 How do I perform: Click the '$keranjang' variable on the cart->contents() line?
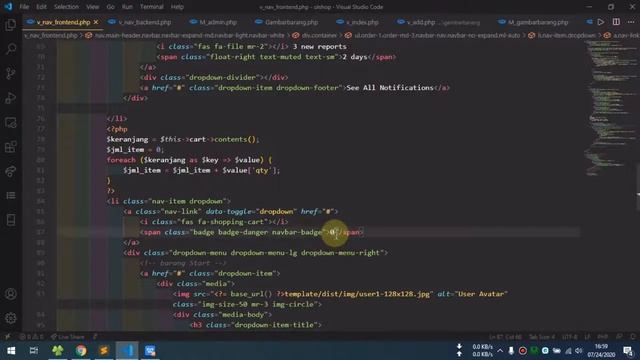[127, 139]
